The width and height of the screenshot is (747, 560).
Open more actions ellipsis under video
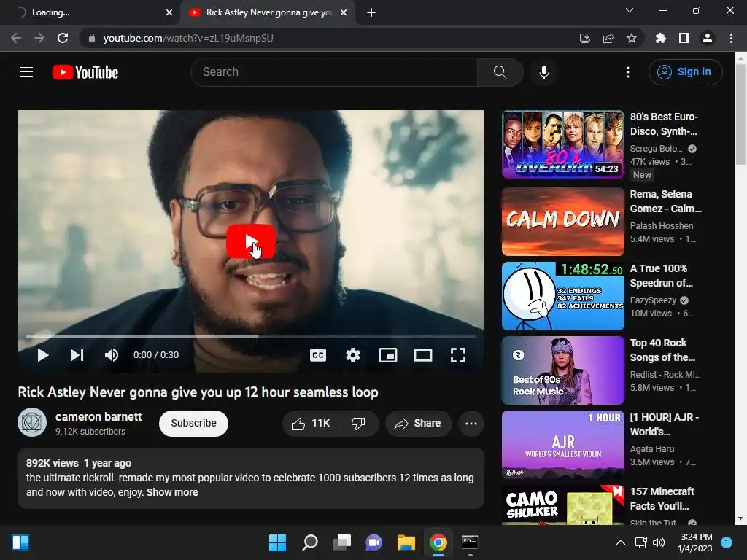471,424
